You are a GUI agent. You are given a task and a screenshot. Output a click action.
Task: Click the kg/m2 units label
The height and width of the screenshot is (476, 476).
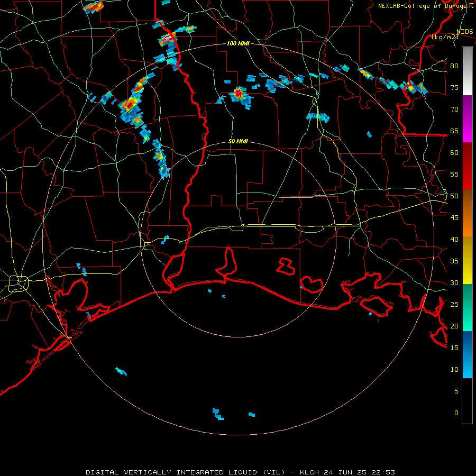pyautogui.click(x=445, y=37)
